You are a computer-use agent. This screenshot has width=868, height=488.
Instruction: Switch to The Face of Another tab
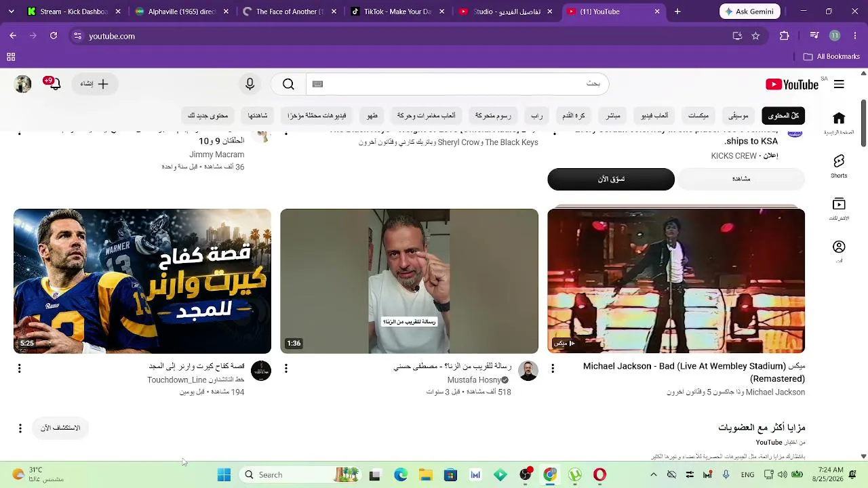pos(290,12)
